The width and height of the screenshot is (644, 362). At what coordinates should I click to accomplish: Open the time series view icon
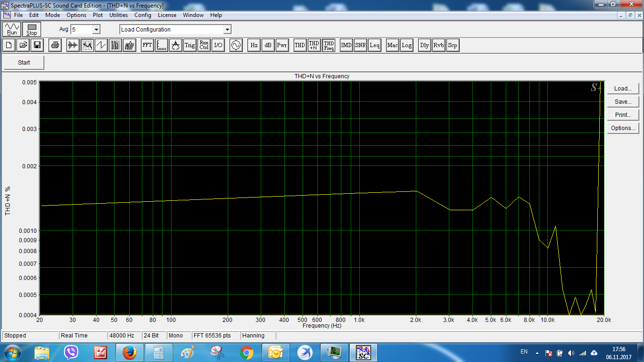tap(73, 45)
